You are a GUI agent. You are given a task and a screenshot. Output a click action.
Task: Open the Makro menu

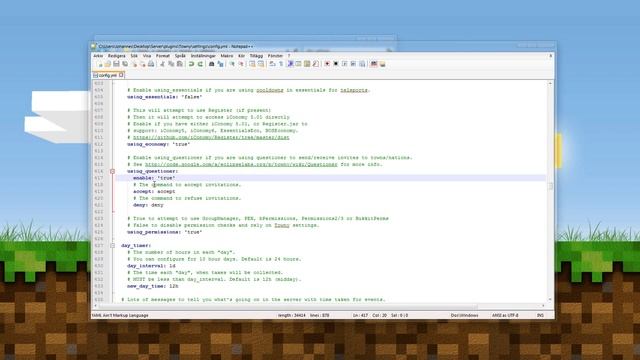227,56
